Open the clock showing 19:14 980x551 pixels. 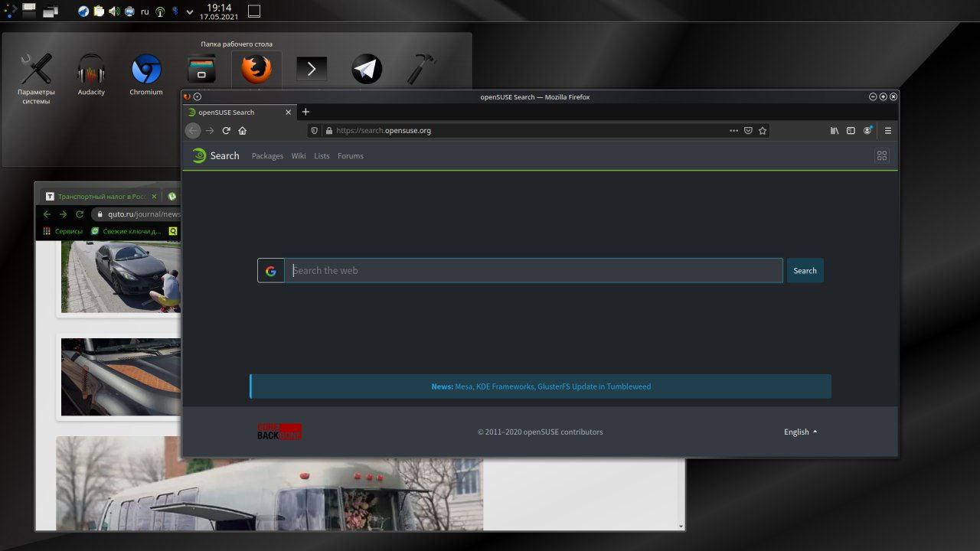(220, 11)
